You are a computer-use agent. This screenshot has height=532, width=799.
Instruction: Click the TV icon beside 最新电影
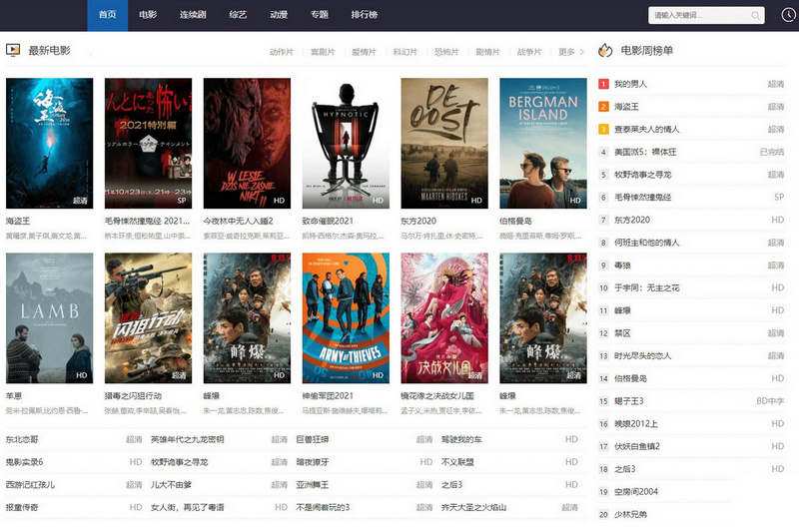tap(14, 50)
